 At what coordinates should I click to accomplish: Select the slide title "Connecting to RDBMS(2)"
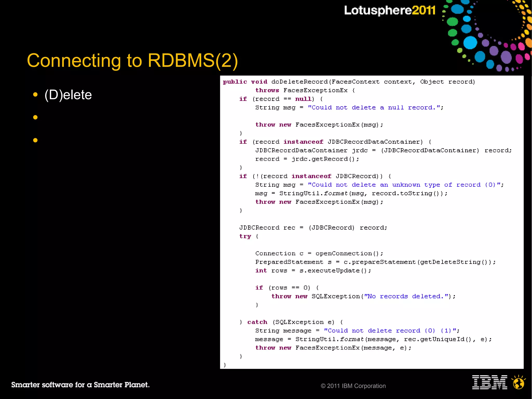point(132,61)
